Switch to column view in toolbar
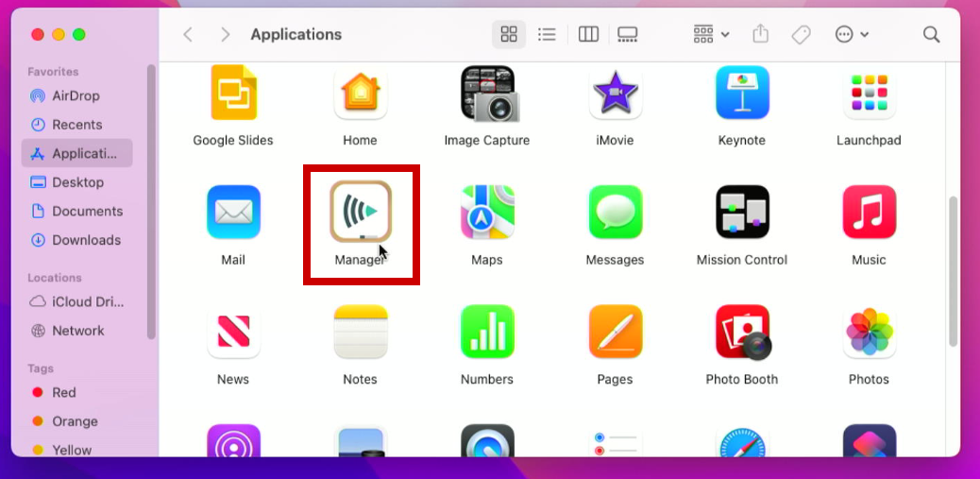This screenshot has height=479, width=980. click(588, 34)
